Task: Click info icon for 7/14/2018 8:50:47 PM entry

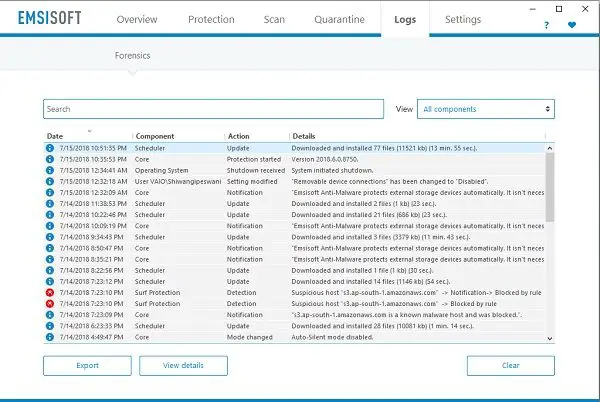Action: [50, 248]
